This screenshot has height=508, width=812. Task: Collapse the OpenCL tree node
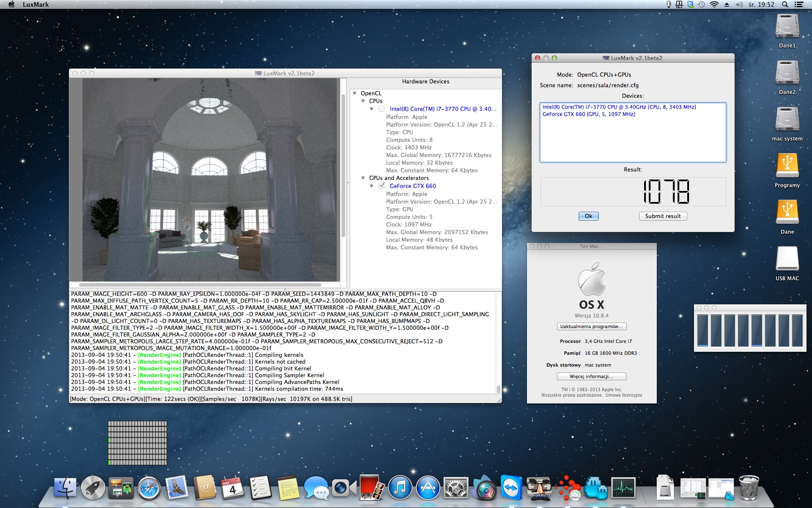[355, 93]
